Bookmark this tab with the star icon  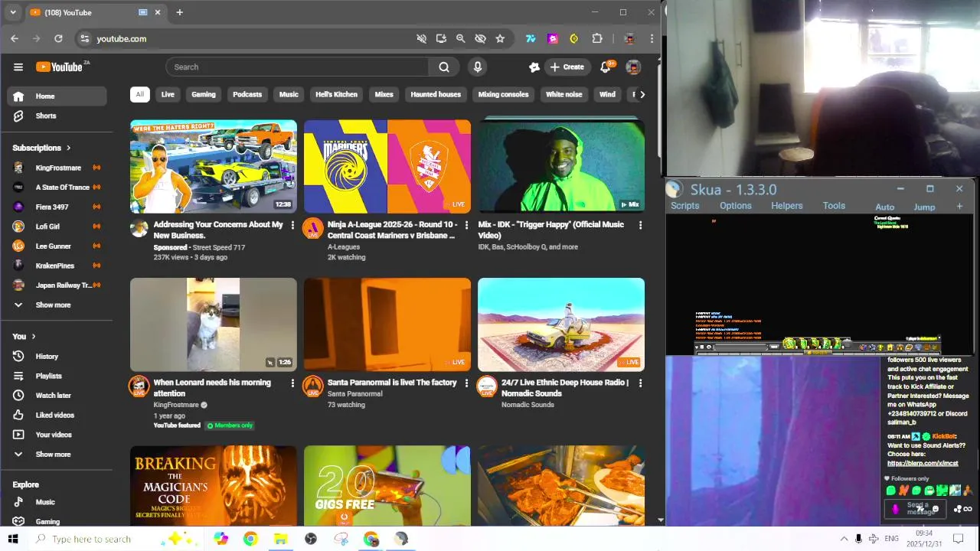500,38
